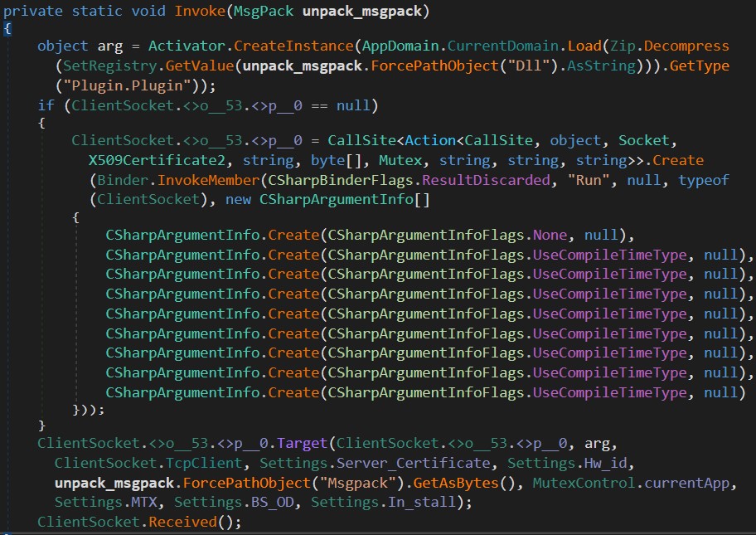756x535 pixels.
Task: Click the Target member call
Action: pos(302,443)
